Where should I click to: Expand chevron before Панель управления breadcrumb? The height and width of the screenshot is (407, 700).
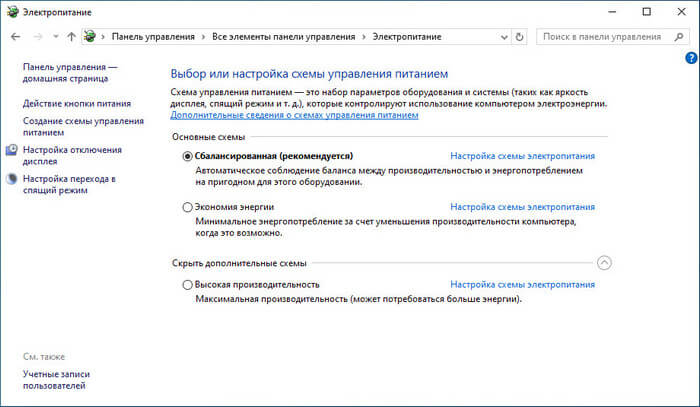[103, 37]
